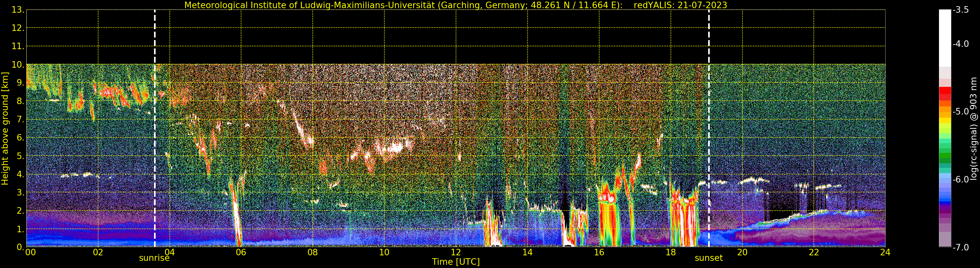Click the '08' time axis tick label
The width and height of the screenshot is (980, 268).
pyautogui.click(x=313, y=252)
